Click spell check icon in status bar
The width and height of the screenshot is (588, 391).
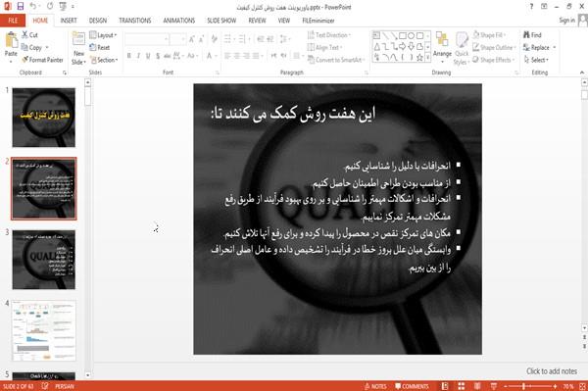[45, 386]
